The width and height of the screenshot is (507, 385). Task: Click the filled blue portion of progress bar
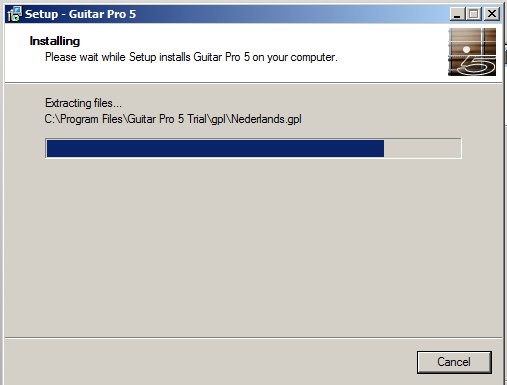215,148
